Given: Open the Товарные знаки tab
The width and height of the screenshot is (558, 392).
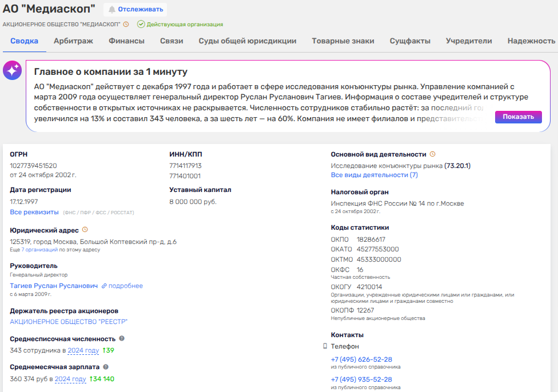Looking at the screenshot, I should pyautogui.click(x=343, y=41).
